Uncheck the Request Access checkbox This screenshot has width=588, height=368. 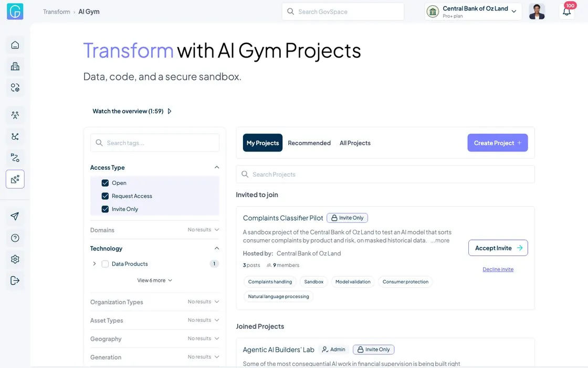click(x=105, y=196)
